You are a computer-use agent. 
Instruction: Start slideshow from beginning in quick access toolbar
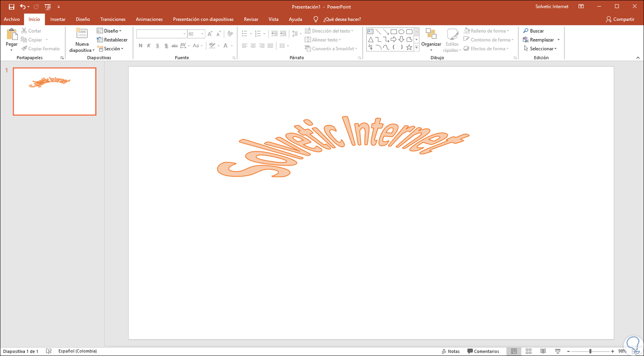click(48, 7)
